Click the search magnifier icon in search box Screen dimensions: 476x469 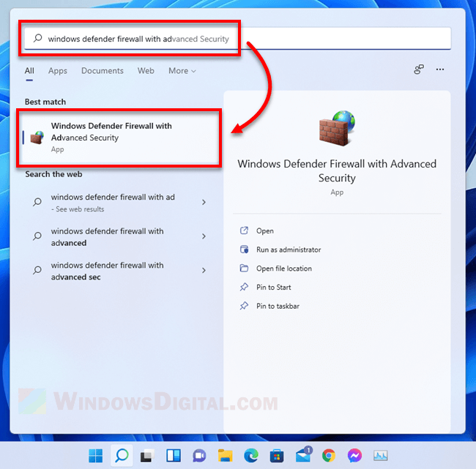tap(37, 38)
